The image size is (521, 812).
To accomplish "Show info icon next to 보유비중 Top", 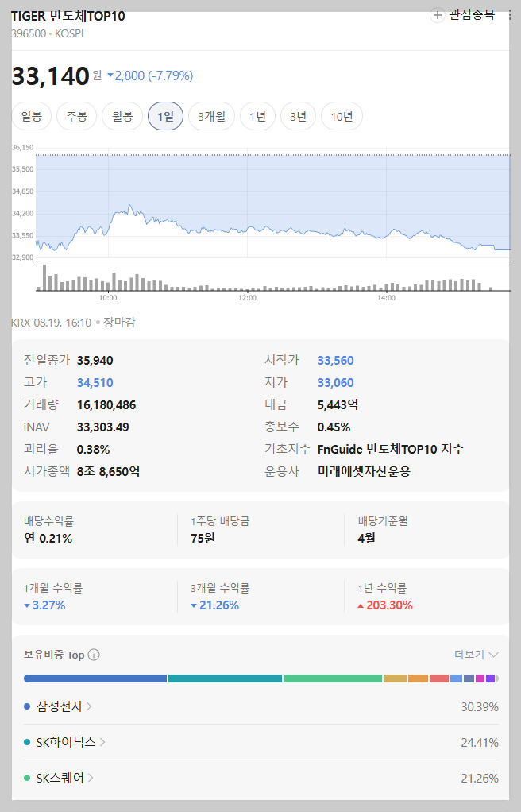I will tap(94, 655).
